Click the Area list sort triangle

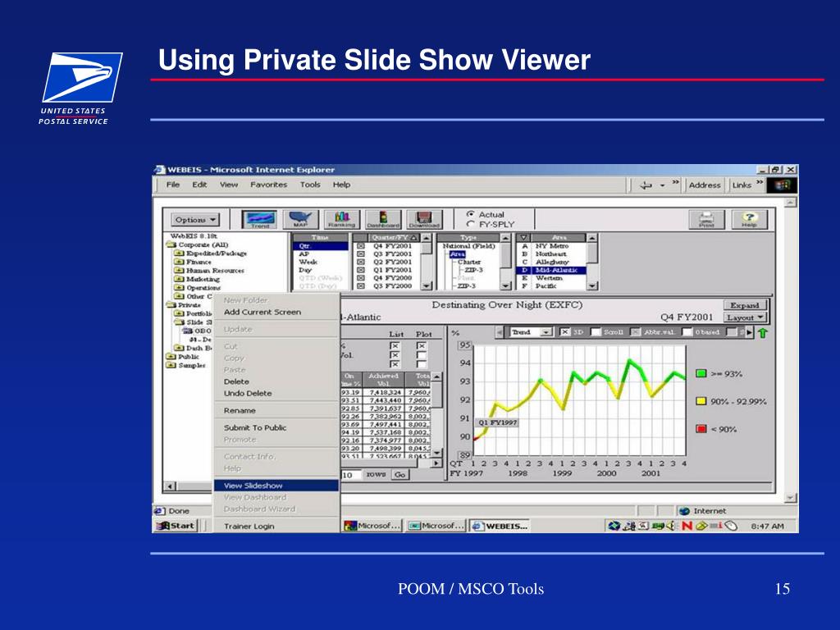coord(524,237)
